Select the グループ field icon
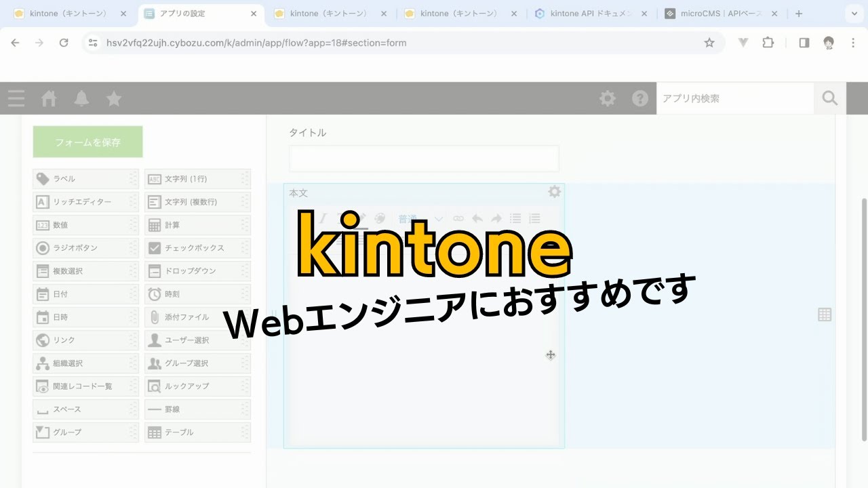The width and height of the screenshot is (868, 488). click(x=43, y=432)
